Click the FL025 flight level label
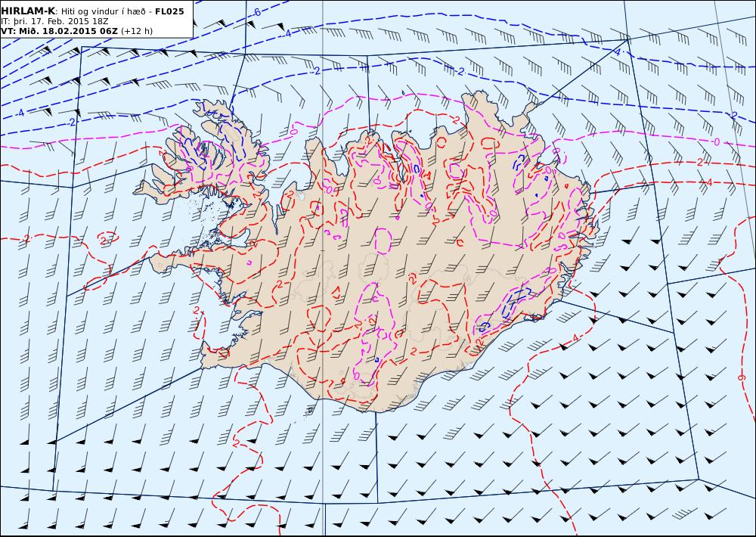This screenshot has height=537, width=756. [x=169, y=11]
